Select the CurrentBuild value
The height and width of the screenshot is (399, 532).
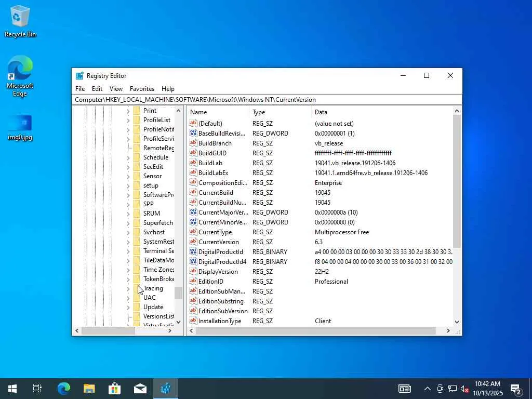216,193
